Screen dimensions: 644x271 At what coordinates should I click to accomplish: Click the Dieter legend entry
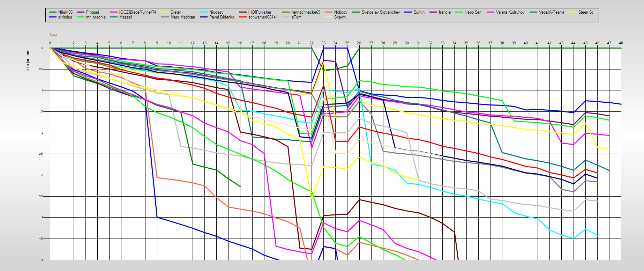(175, 12)
